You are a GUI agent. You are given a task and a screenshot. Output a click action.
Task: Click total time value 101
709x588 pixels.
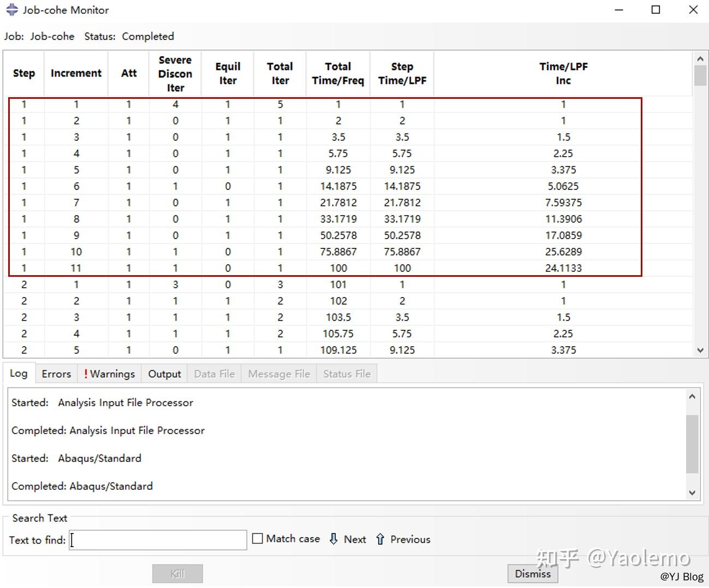(338, 284)
